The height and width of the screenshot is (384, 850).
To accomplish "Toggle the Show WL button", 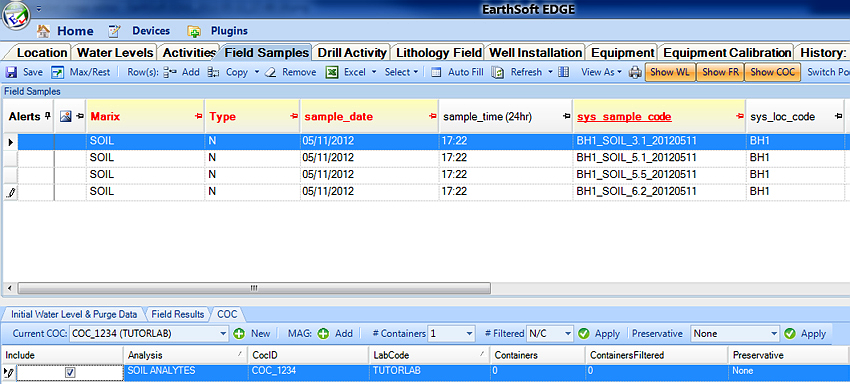I will (669, 72).
